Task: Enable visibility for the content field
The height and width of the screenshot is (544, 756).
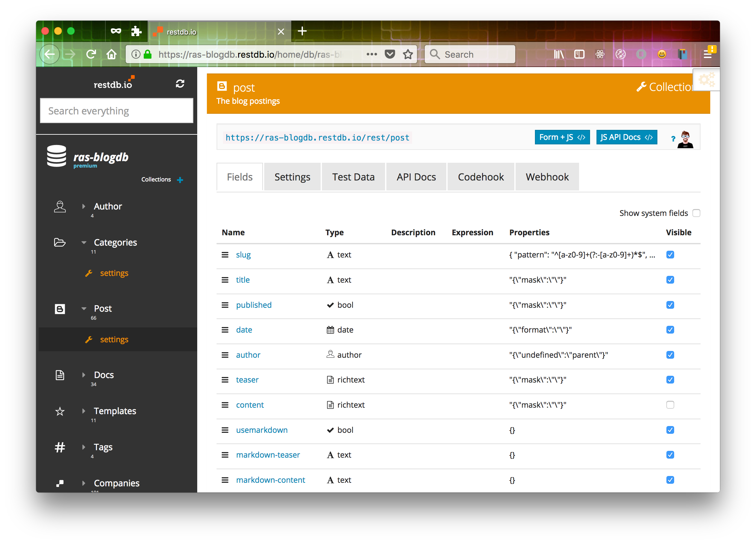Action: 670,405
